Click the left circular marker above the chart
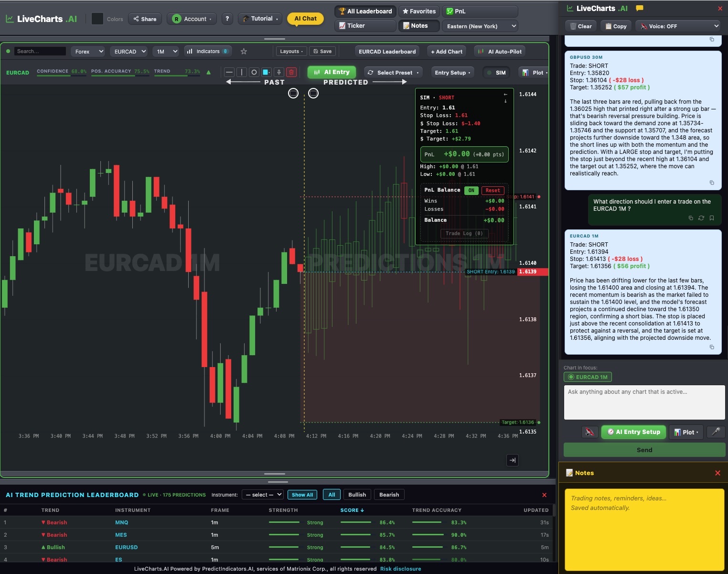The image size is (728, 574). 293,93
